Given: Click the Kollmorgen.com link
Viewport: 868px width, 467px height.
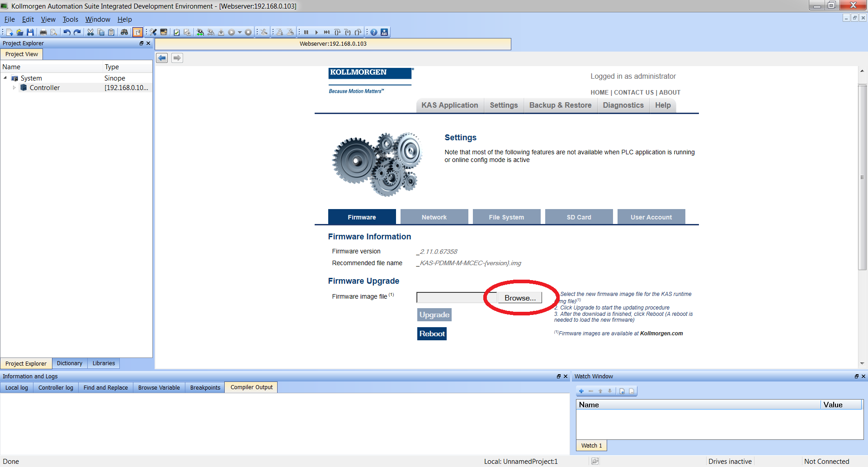Looking at the screenshot, I should click(661, 334).
